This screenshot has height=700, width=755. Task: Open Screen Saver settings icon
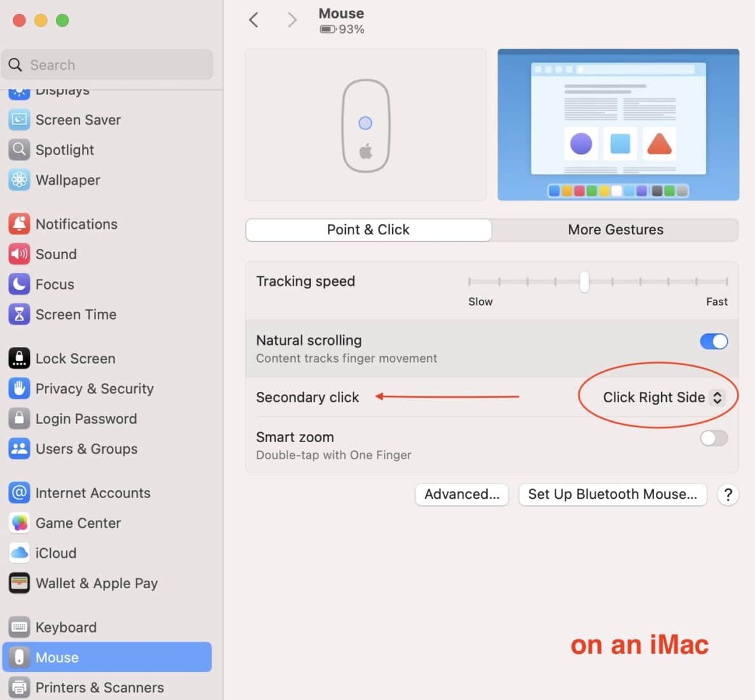coord(19,119)
